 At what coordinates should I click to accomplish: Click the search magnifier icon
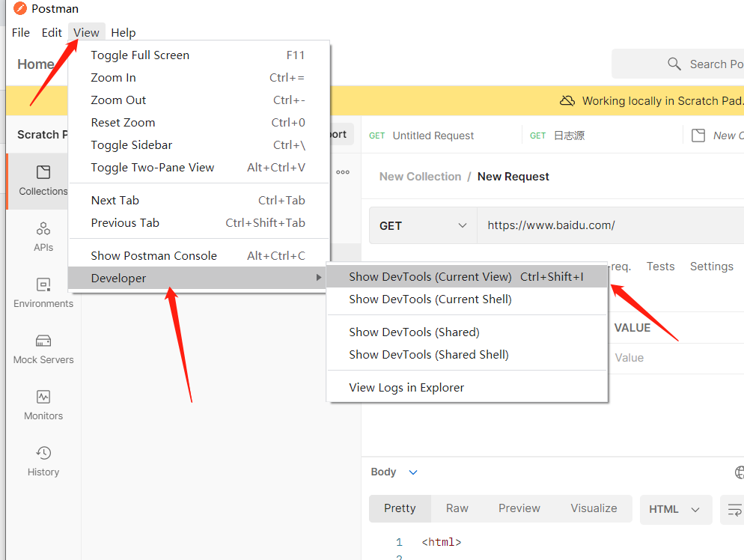[x=674, y=64]
